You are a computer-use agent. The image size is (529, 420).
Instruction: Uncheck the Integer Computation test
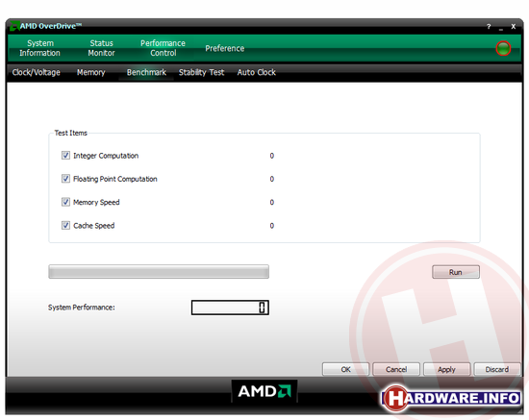(65, 156)
